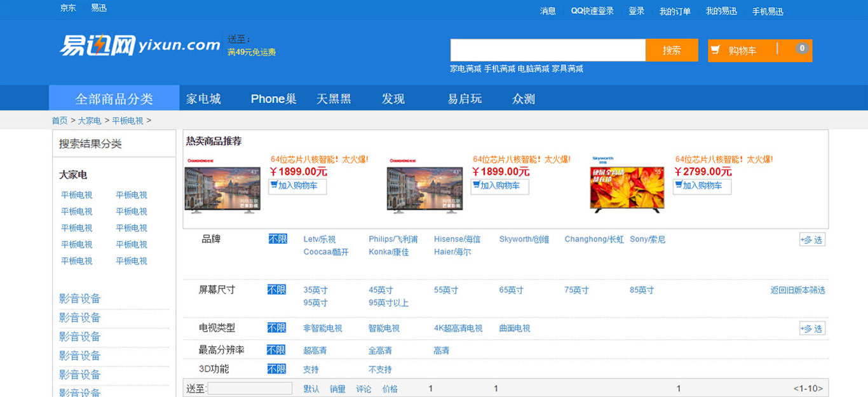The image size is (868, 397).
Task: Select 不限 in the 品牌 row
Action: pyautogui.click(x=278, y=239)
